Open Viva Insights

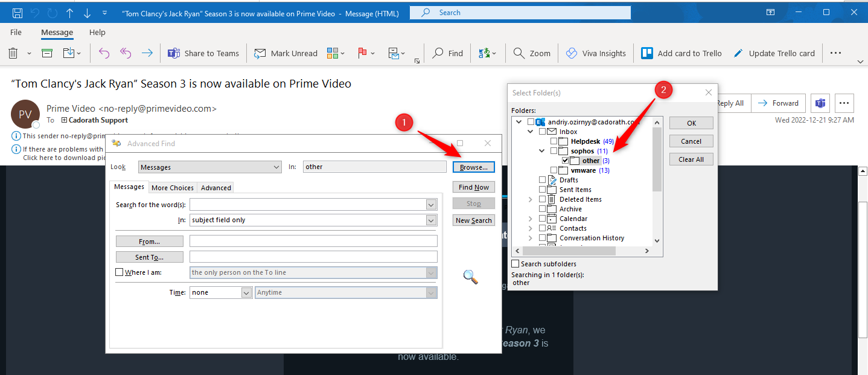click(x=596, y=53)
